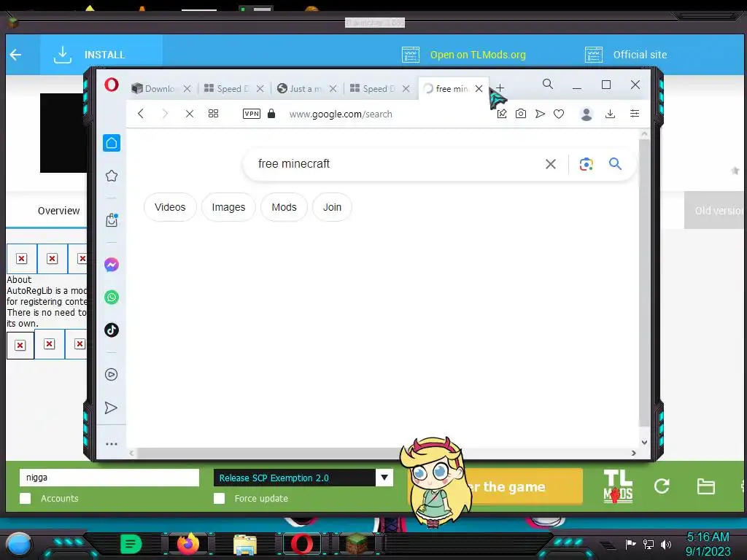Image resolution: width=747 pixels, height=560 pixels.
Task: Filter results by Videos
Action: pyautogui.click(x=170, y=207)
